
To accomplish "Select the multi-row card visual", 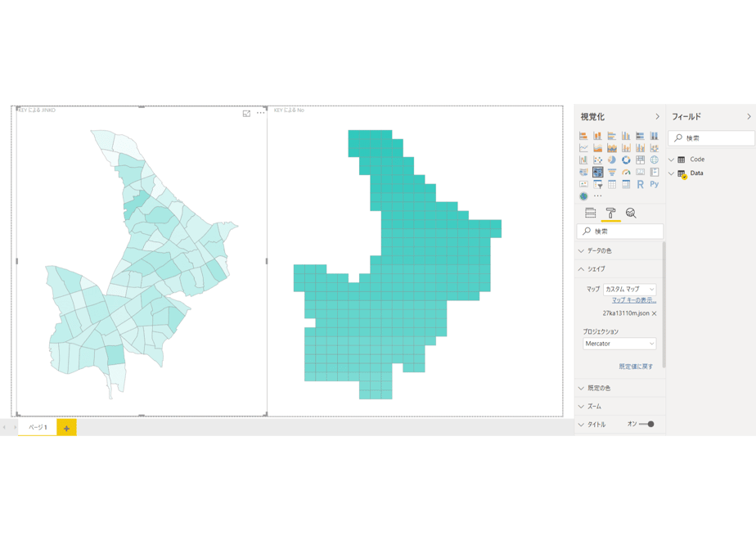I will 655,172.
